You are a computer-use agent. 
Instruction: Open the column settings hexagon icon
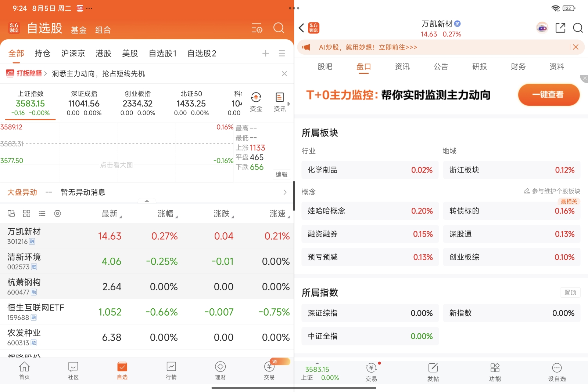click(x=58, y=214)
